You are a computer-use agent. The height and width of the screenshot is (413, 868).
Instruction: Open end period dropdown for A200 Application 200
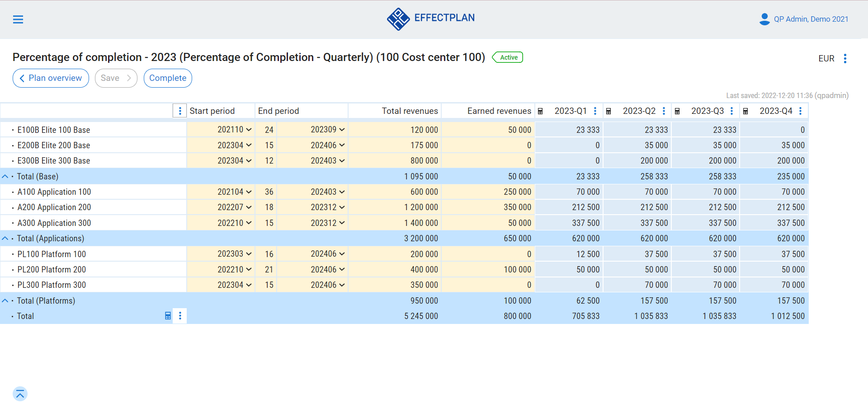point(328,207)
